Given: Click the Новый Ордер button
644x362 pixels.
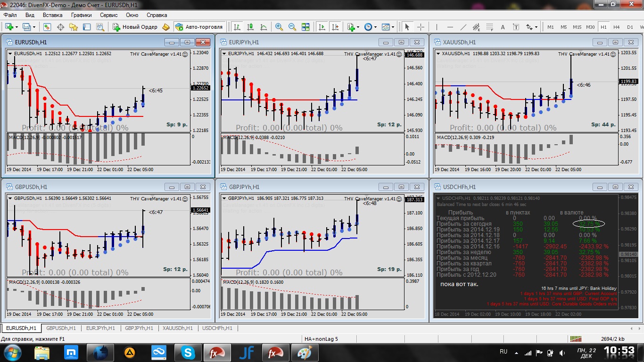Looking at the screenshot, I should 135,27.
